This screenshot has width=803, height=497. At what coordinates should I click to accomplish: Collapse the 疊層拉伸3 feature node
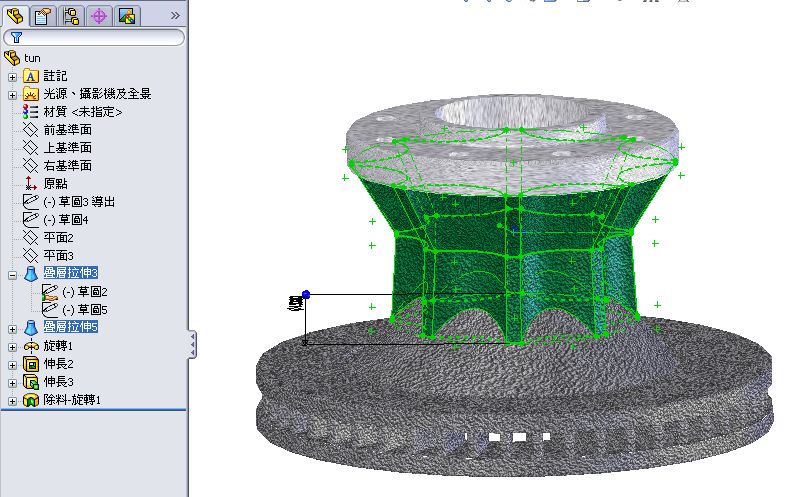point(12,275)
